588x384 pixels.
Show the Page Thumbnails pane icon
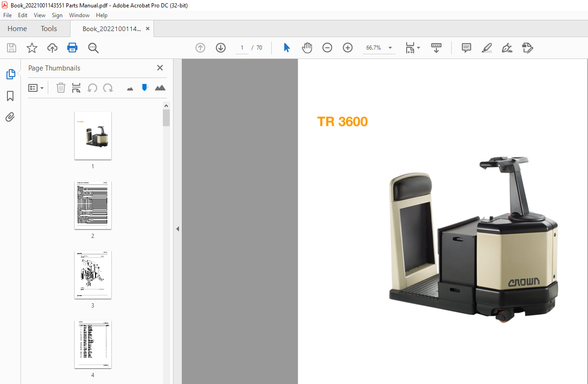[10, 74]
